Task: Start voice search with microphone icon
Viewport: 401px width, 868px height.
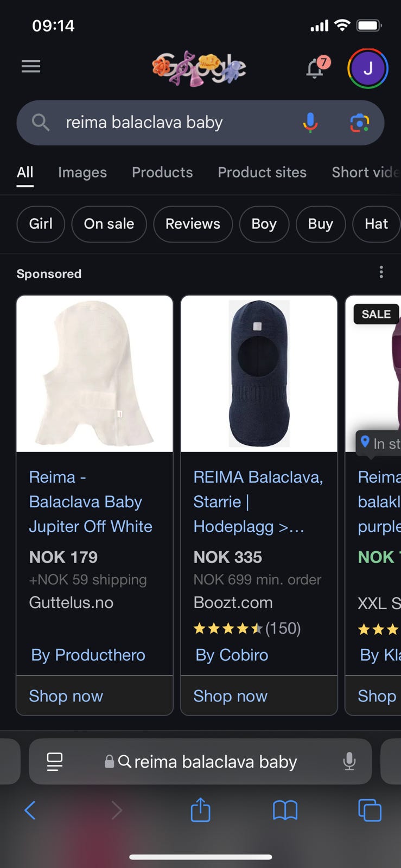Action: point(310,123)
